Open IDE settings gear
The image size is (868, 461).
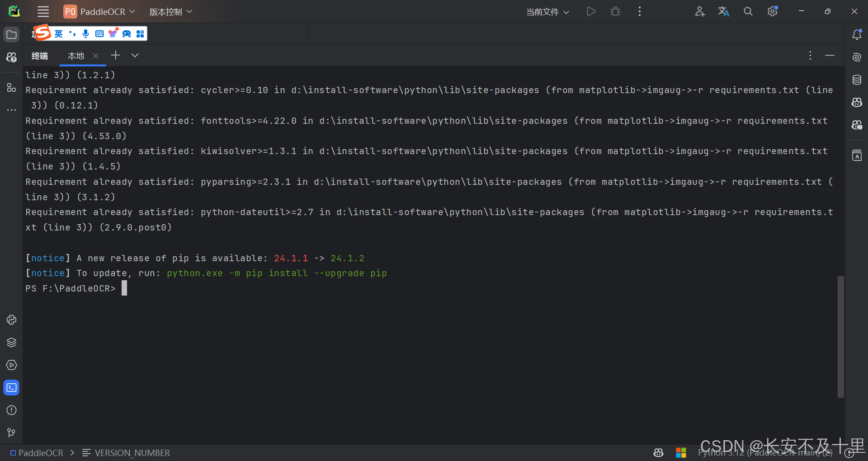click(773, 11)
